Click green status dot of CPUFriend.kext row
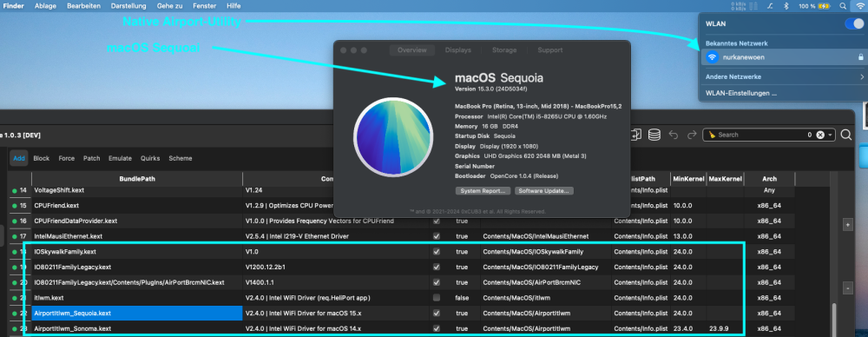The height and width of the screenshot is (337, 868). (x=15, y=206)
